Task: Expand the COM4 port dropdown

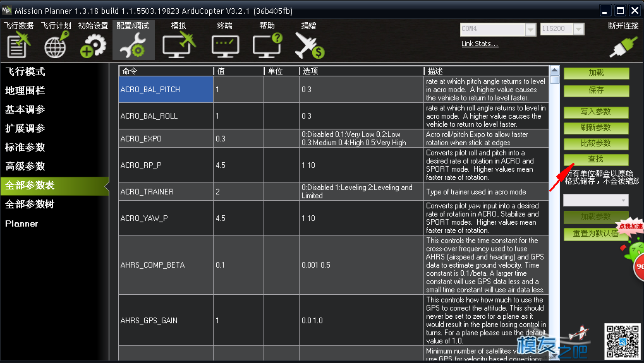Action: (x=531, y=29)
